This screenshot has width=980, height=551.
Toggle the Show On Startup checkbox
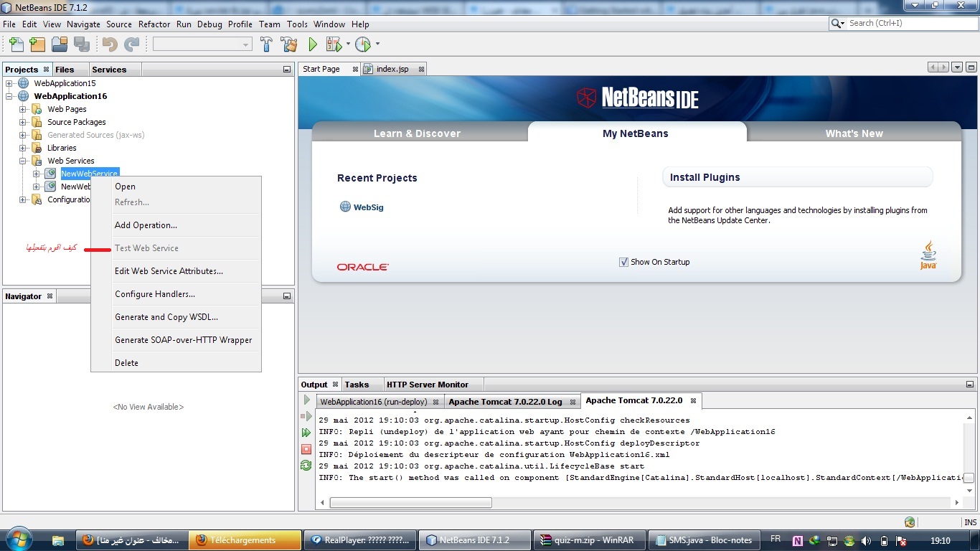pyautogui.click(x=623, y=262)
